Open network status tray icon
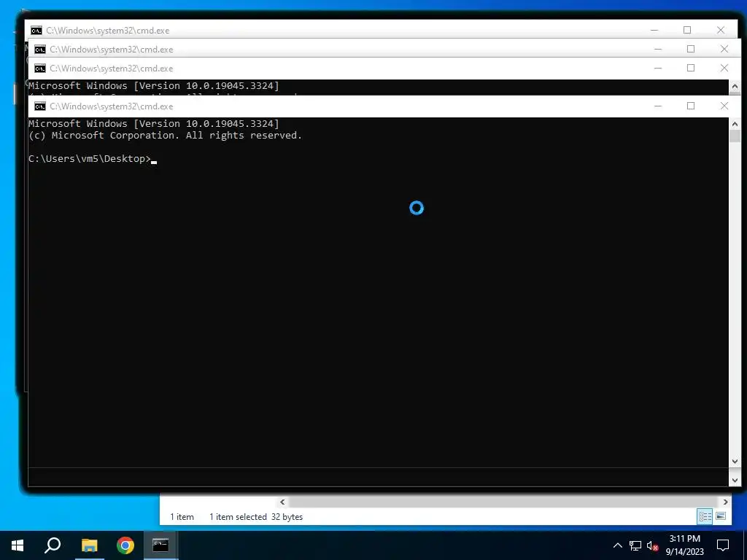Image resolution: width=747 pixels, height=560 pixels. [635, 545]
